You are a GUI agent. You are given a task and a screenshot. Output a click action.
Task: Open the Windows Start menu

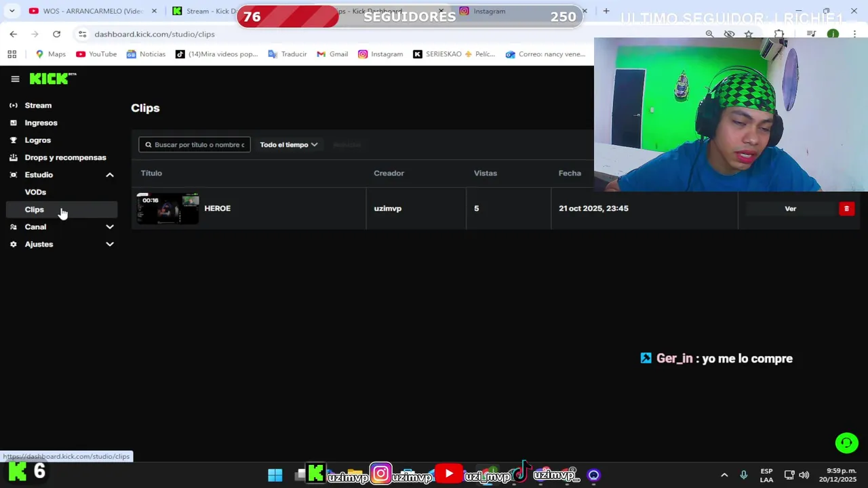(x=275, y=475)
